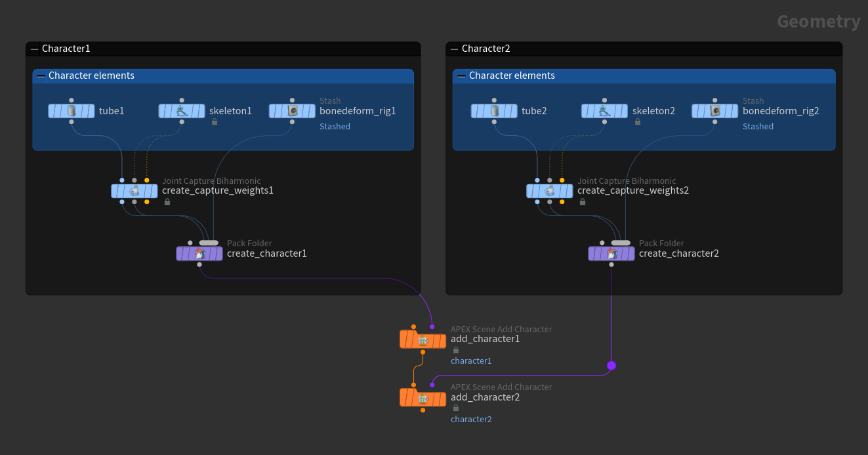Select the tube2 node icon
The width and height of the screenshot is (868, 455).
point(494,111)
